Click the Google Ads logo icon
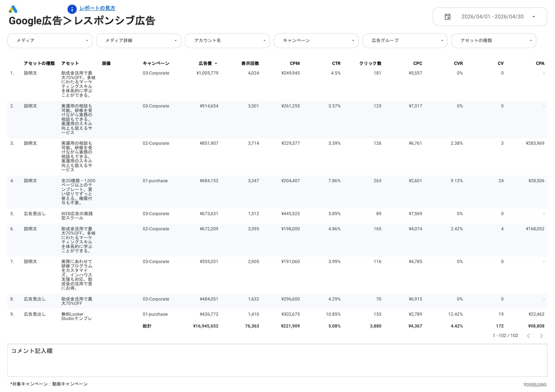 pyautogui.click(x=13, y=9)
